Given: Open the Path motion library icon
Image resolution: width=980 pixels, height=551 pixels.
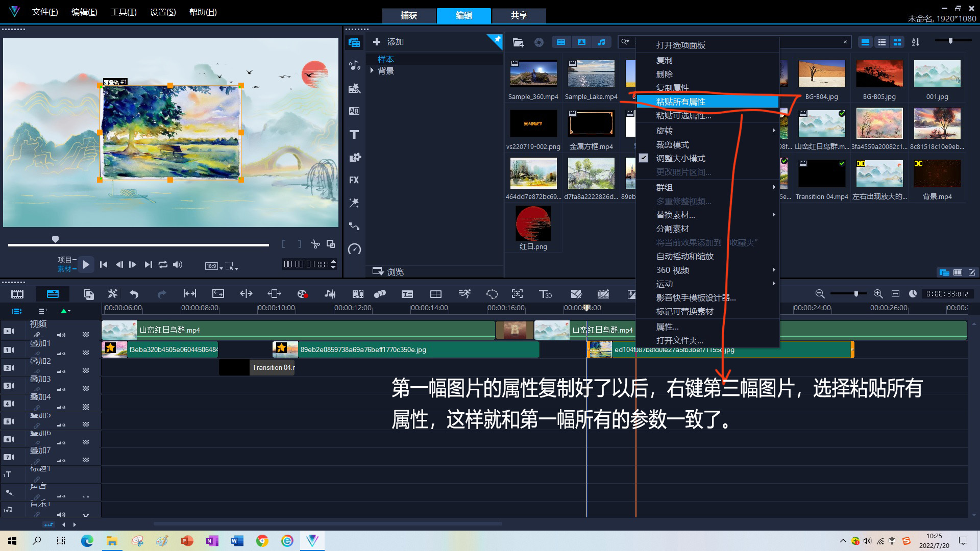Looking at the screenshot, I should [354, 226].
